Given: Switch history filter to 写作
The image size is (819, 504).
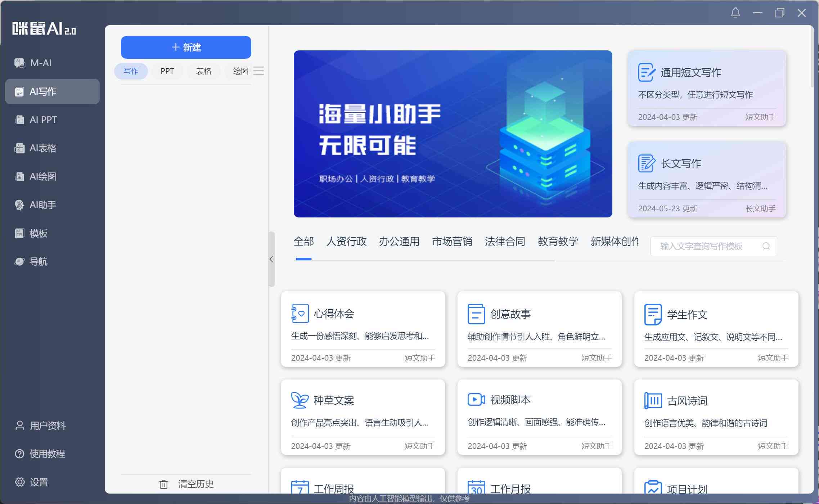Looking at the screenshot, I should click(x=131, y=71).
